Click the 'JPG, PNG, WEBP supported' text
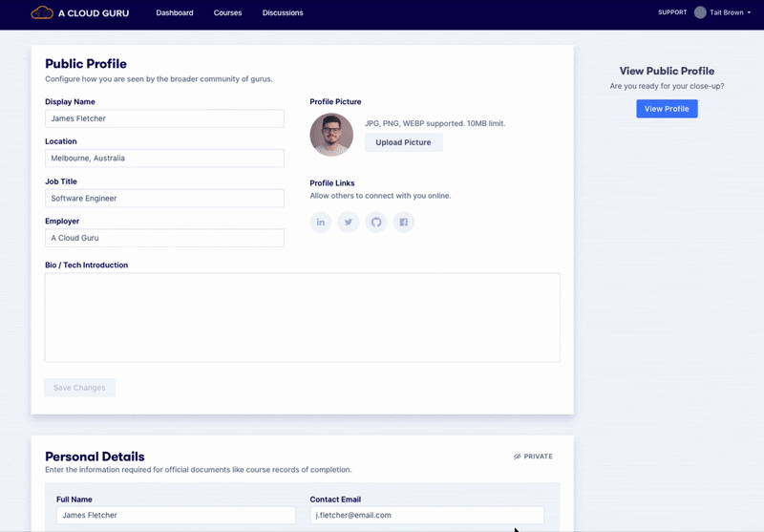This screenshot has height=532, width=764. [435, 123]
